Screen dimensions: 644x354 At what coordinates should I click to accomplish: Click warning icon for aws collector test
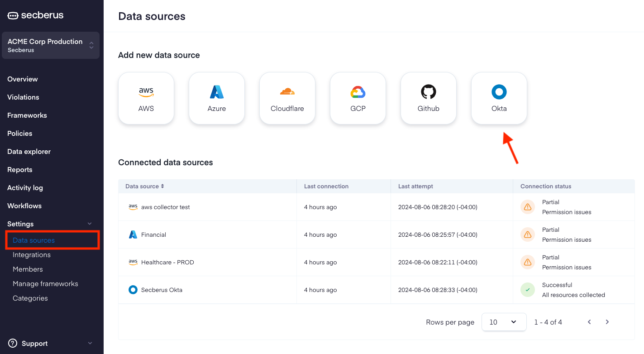(528, 207)
